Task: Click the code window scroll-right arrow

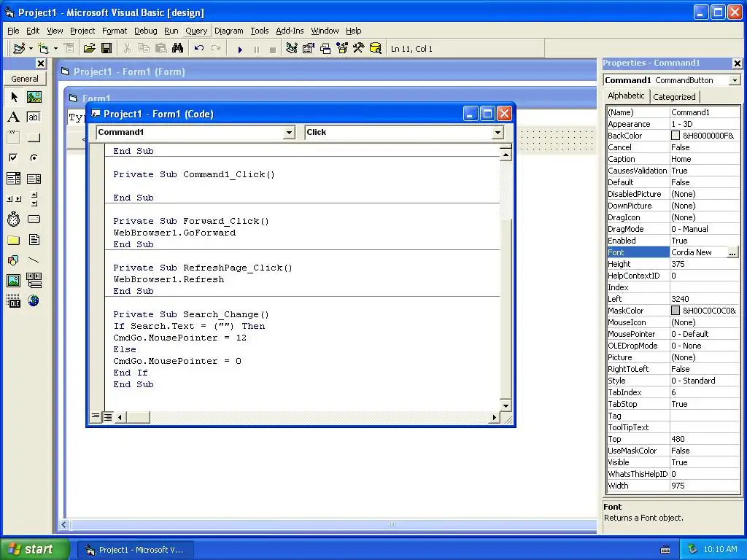Action: pyautogui.click(x=494, y=417)
